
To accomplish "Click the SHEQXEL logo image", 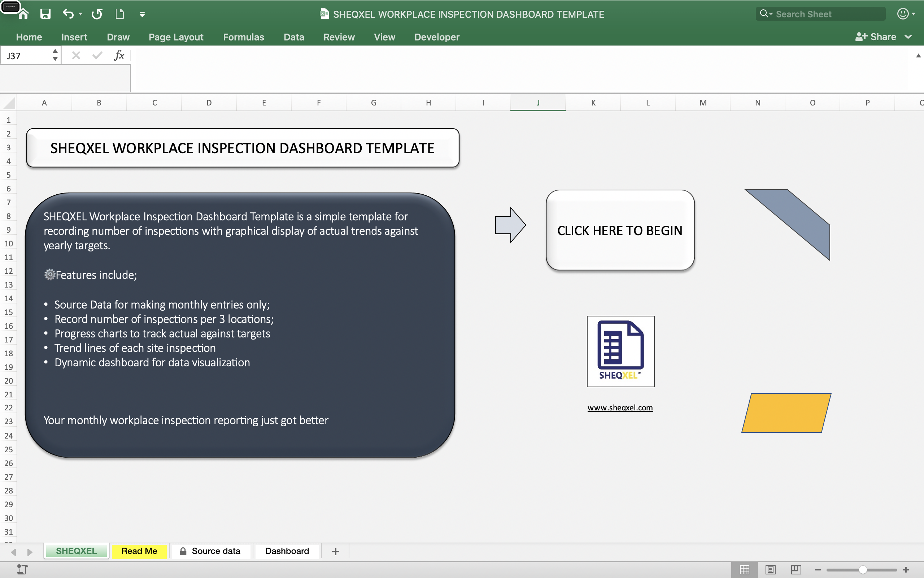I will point(620,351).
